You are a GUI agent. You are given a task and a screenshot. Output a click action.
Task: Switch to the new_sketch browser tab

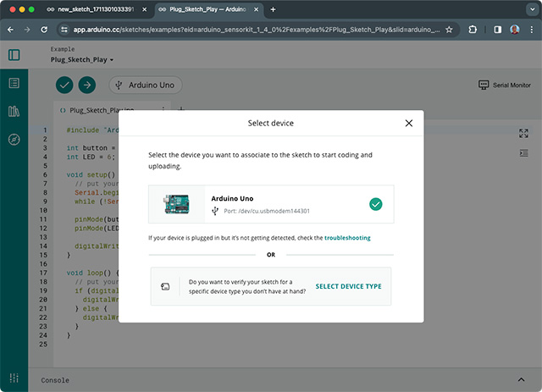click(93, 9)
